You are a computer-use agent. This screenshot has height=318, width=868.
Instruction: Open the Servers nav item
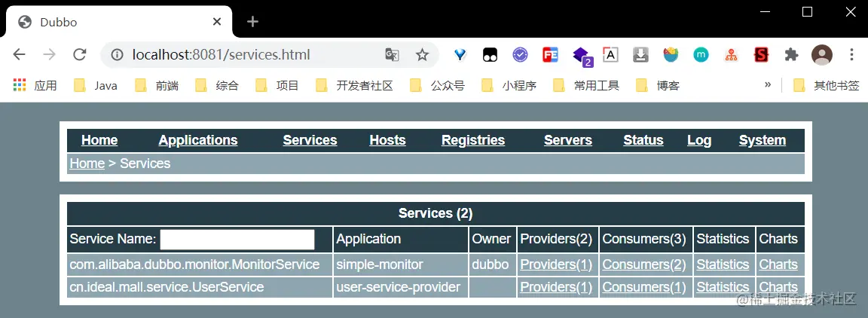[568, 140]
